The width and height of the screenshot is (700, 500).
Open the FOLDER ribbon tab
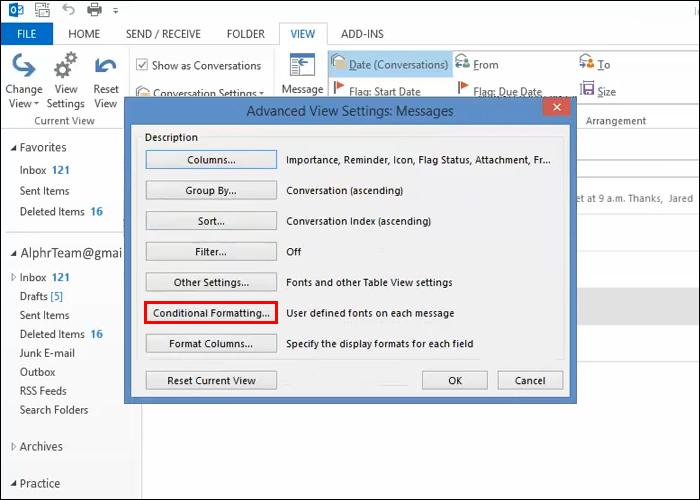[246, 34]
